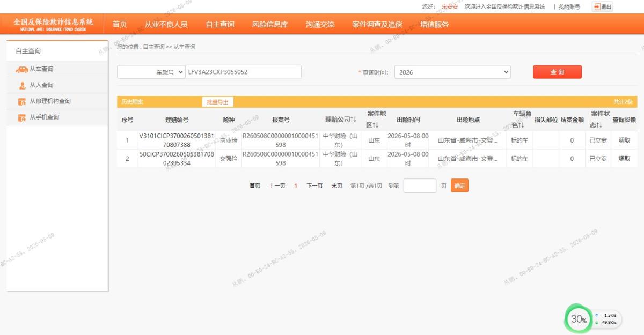The image size is (644, 335).
Task: Click username 宋安安 in header
Action: [449, 6]
